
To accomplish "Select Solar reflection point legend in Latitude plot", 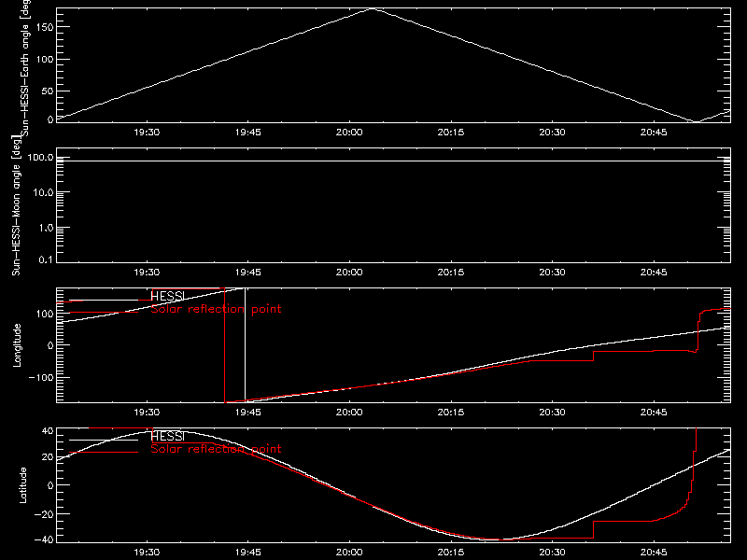I will pyautogui.click(x=216, y=449).
